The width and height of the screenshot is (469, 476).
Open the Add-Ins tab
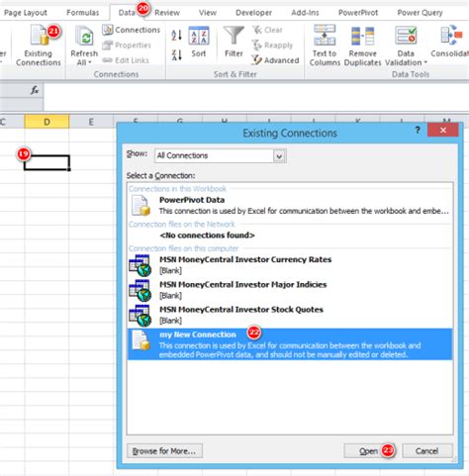pyautogui.click(x=305, y=13)
